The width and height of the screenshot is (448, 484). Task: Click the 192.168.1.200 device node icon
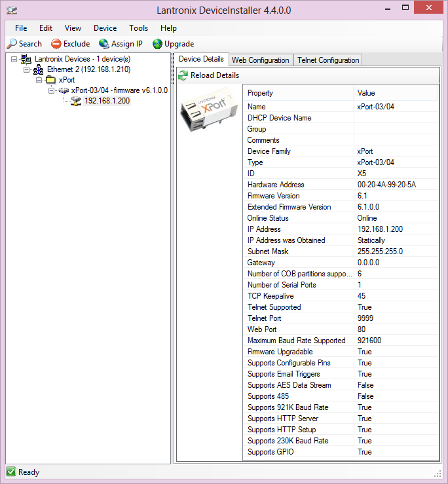pyautogui.click(x=76, y=101)
